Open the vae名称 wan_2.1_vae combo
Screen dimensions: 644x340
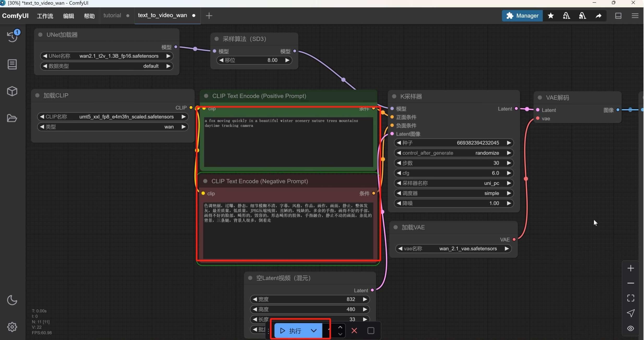(454, 249)
